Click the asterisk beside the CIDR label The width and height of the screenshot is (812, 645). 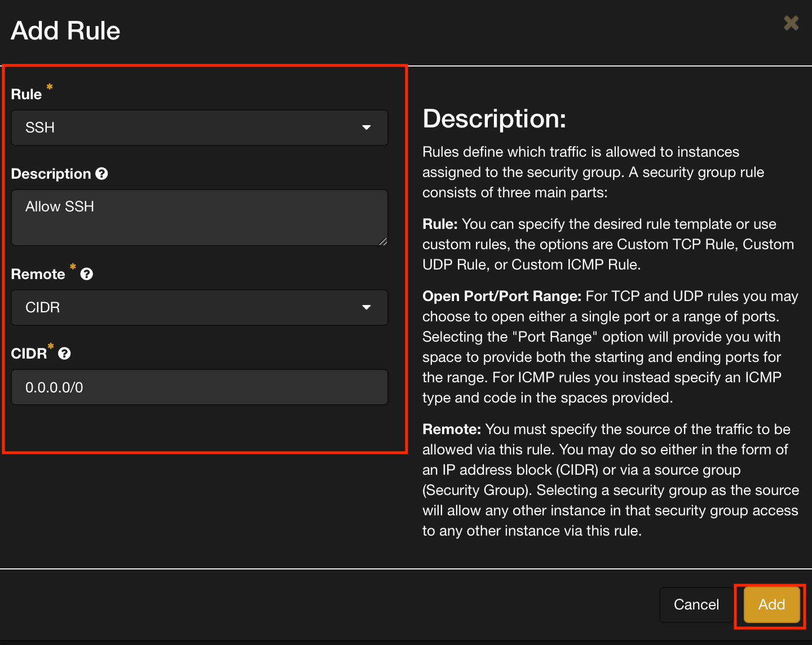(50, 348)
